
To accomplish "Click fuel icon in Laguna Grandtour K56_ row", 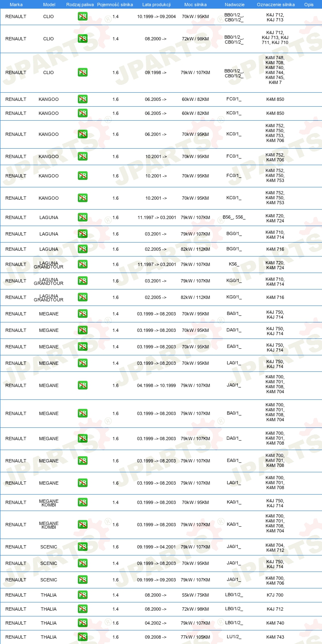I will [x=82, y=264].
